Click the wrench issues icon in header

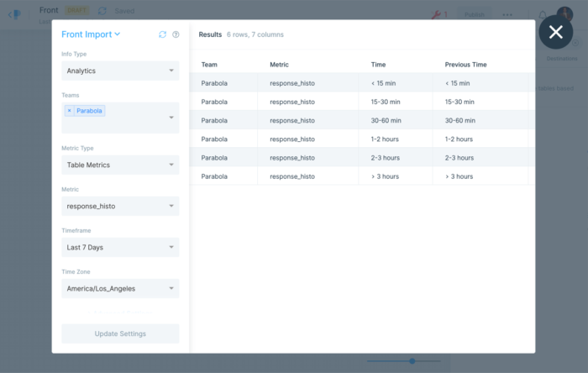tap(436, 14)
